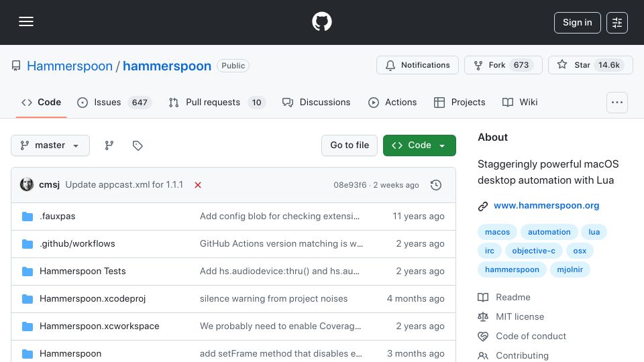Viewport: 644px width, 362px height.
Task: Open the .github/workflows folder
Action: [77, 244]
